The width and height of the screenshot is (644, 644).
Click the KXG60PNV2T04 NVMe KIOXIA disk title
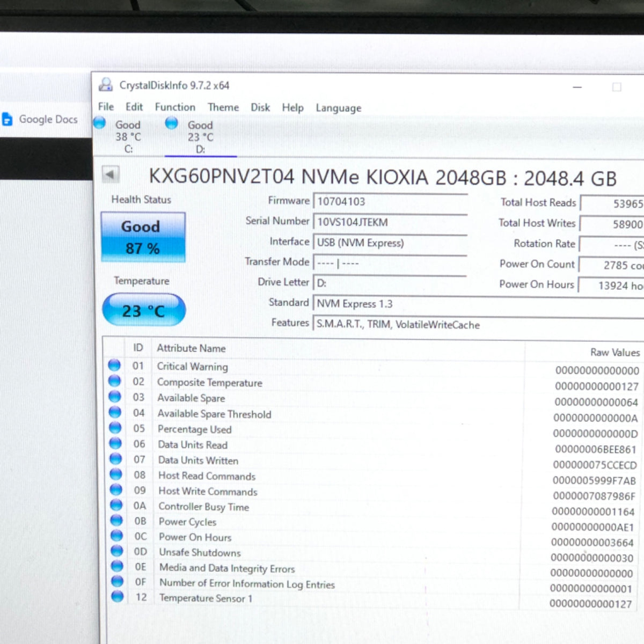click(383, 178)
